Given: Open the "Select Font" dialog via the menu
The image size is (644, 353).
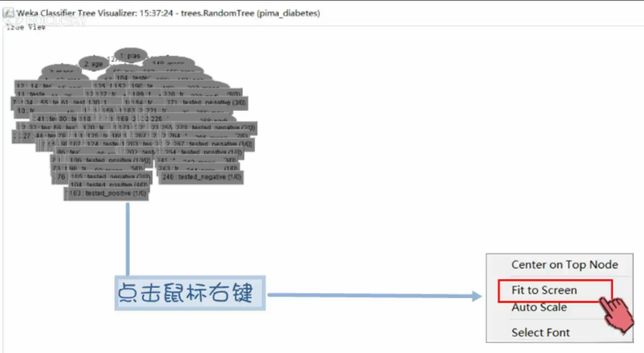Looking at the screenshot, I should pos(540,332).
